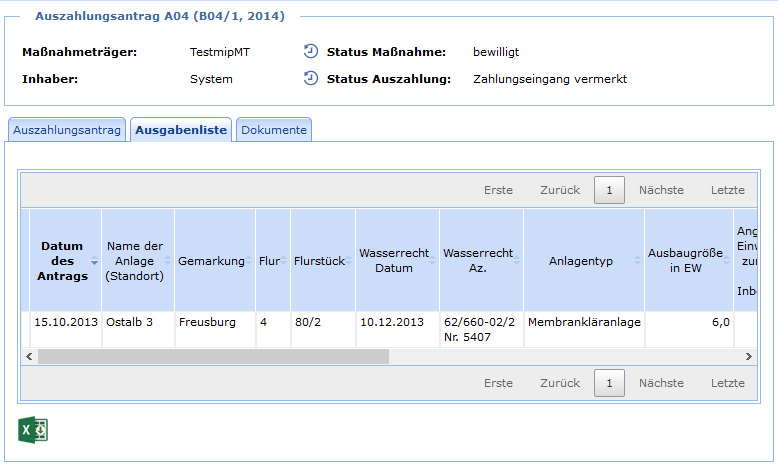This screenshot has height=469, width=778.
Task: Click right arrow of horizontal scrollbar
Action: 749,356
